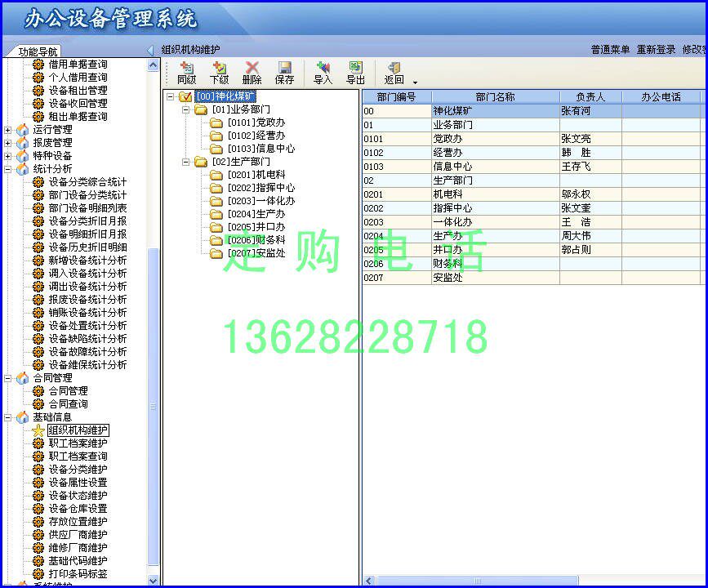The width and height of the screenshot is (708, 588).
Task: Click the navigation scrollbar up arrow
Action: point(153,65)
